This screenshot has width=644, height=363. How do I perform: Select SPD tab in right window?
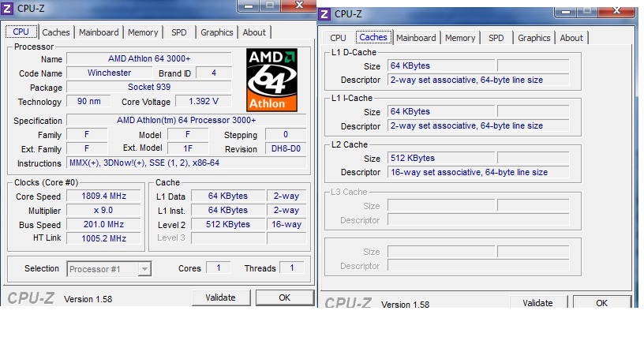tap(496, 38)
